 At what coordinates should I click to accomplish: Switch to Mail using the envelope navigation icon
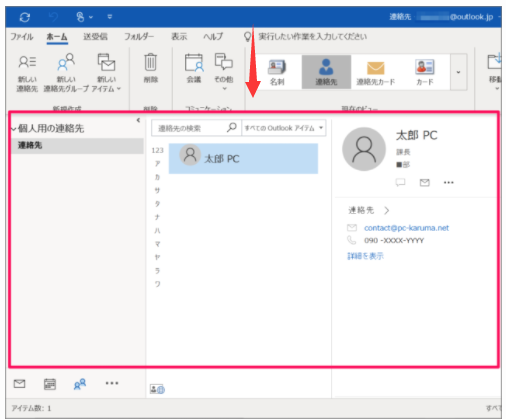(x=19, y=384)
